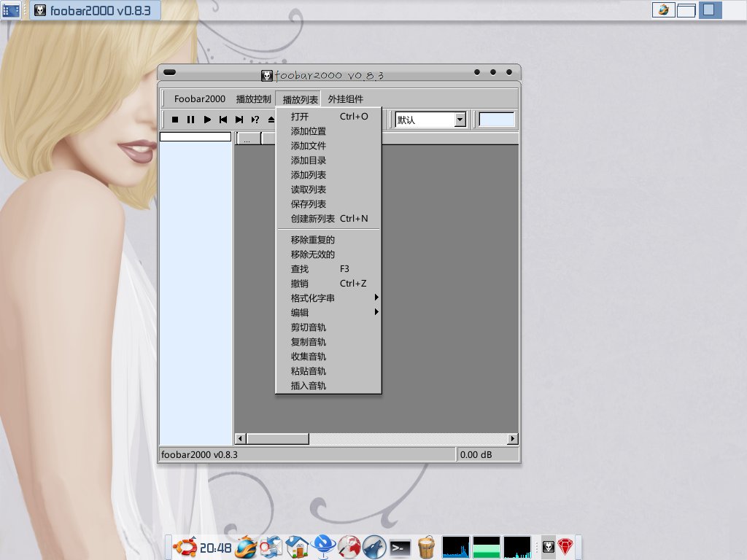The height and width of the screenshot is (560, 747).
Task: Pause the current track
Action: click(x=190, y=120)
